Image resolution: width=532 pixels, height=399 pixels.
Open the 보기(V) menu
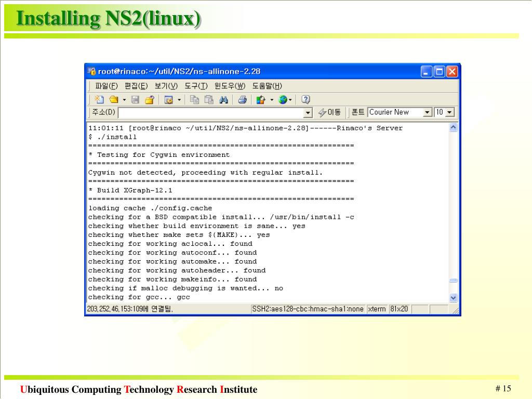[166, 86]
